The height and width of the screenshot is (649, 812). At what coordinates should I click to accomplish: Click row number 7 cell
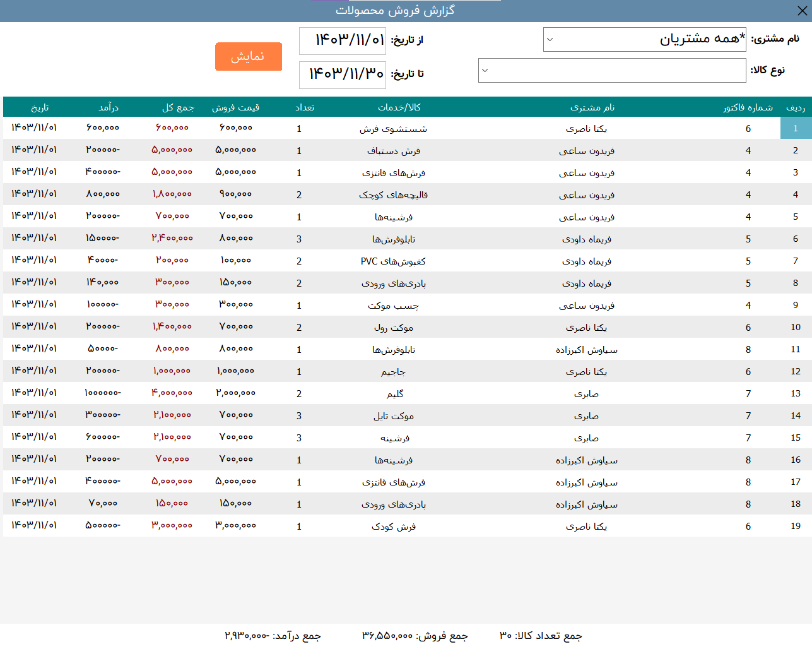click(795, 261)
